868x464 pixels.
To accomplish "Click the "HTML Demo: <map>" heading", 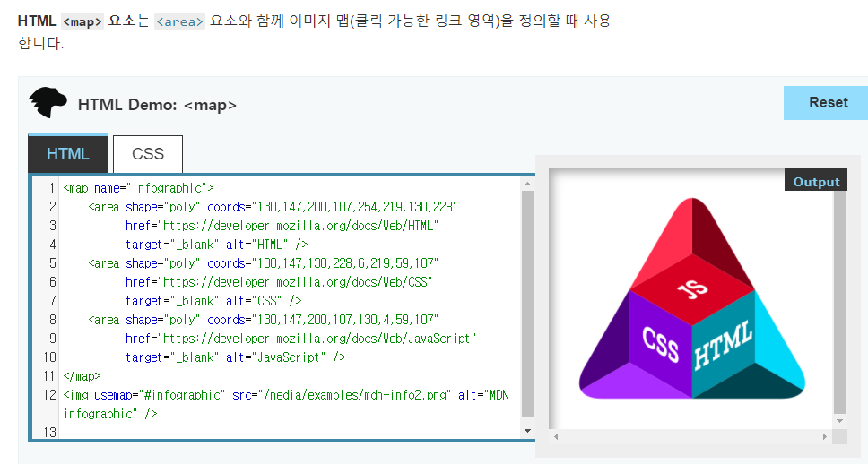I will (157, 105).
